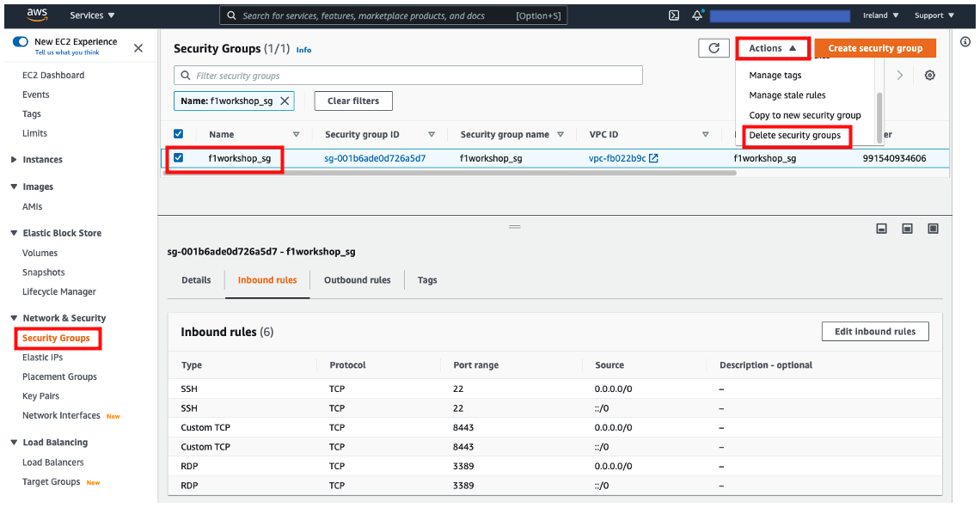Switch to the Outbound rules tab
Viewport: 980px width, 514px height.
coord(358,280)
